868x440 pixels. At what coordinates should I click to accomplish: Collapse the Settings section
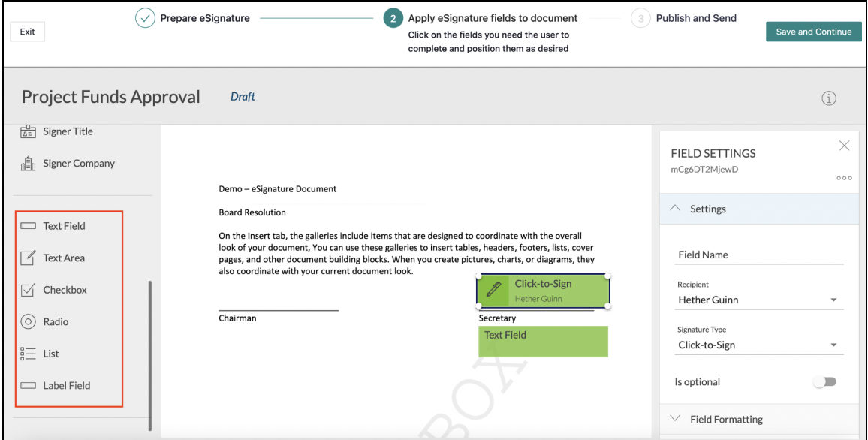point(759,209)
